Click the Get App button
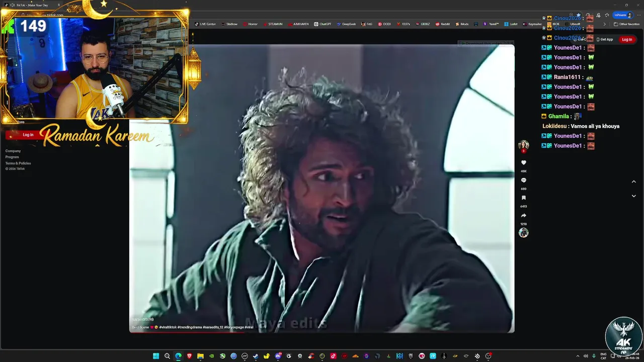This screenshot has height=362, width=644. [604, 39]
